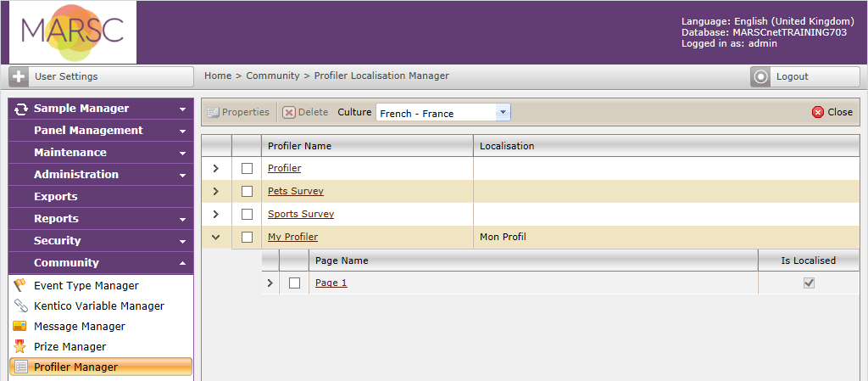Expand the Maintenance menu arrow

[183, 154]
